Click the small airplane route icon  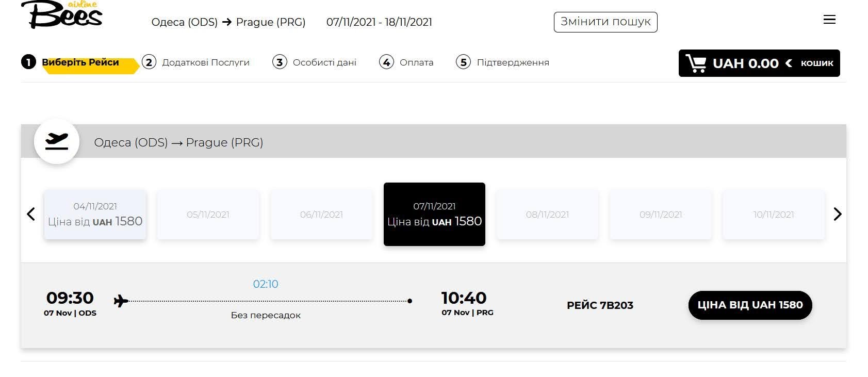121,300
